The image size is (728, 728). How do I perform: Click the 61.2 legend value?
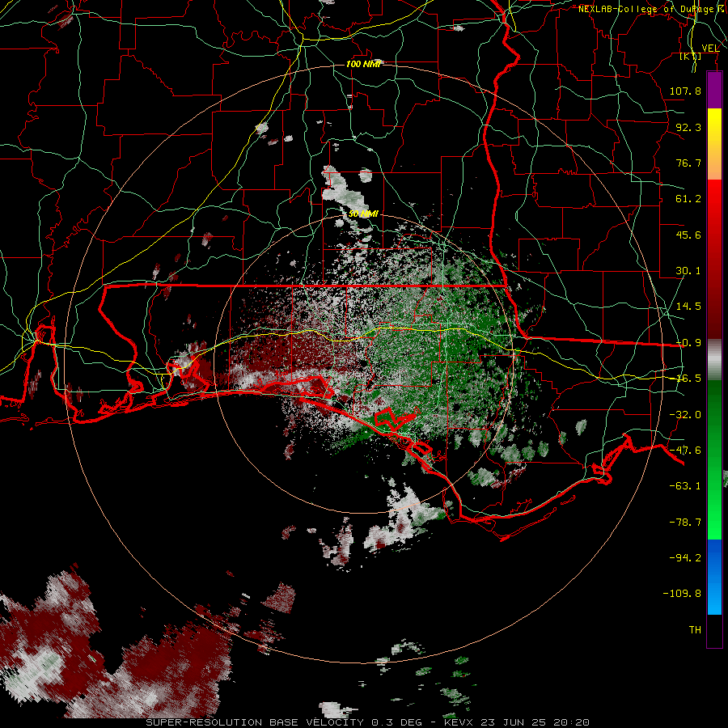tap(688, 199)
